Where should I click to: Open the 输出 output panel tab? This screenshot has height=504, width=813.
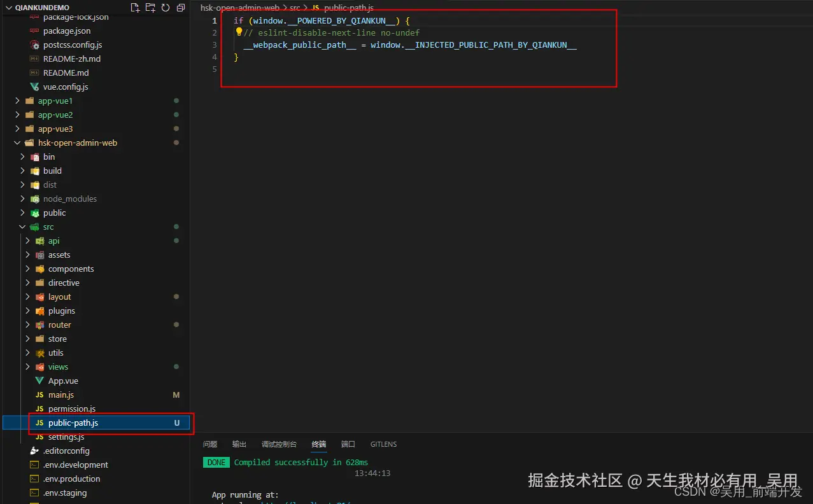239,444
